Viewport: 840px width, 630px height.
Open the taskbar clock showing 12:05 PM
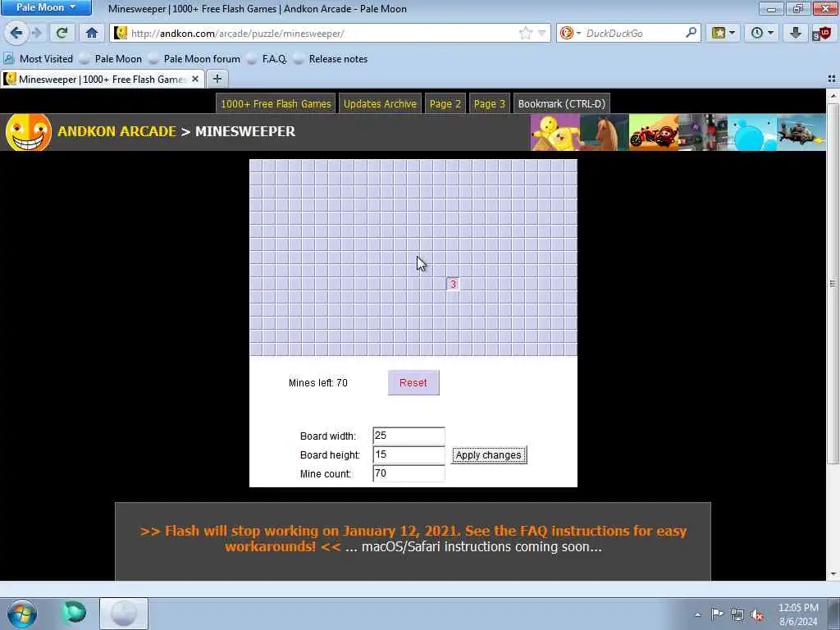798,614
